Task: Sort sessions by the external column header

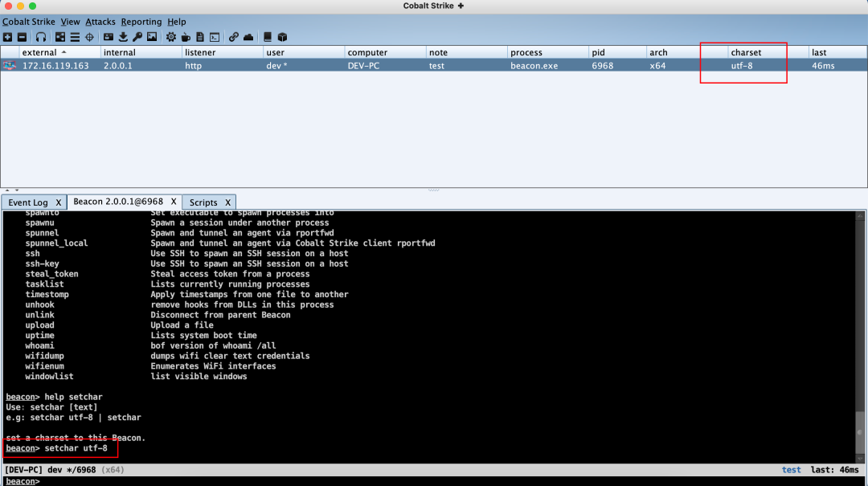Action: tap(59, 52)
